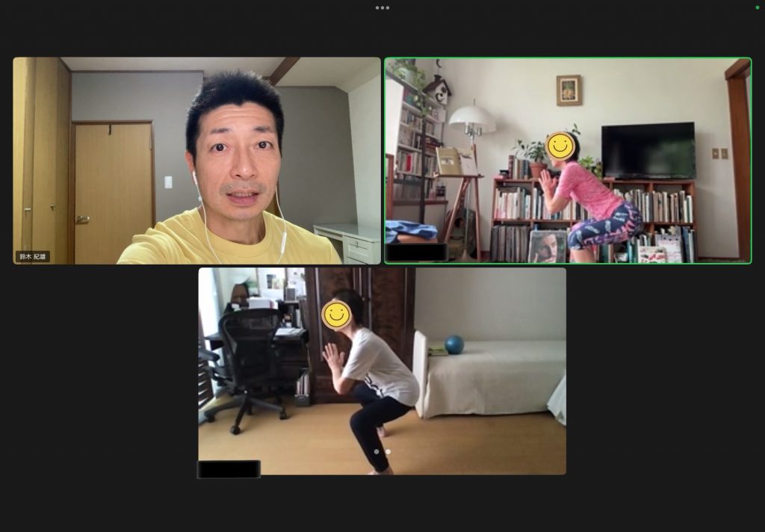This screenshot has width=765, height=532.
Task: Click the wooden door in left video
Action: pos(114,192)
